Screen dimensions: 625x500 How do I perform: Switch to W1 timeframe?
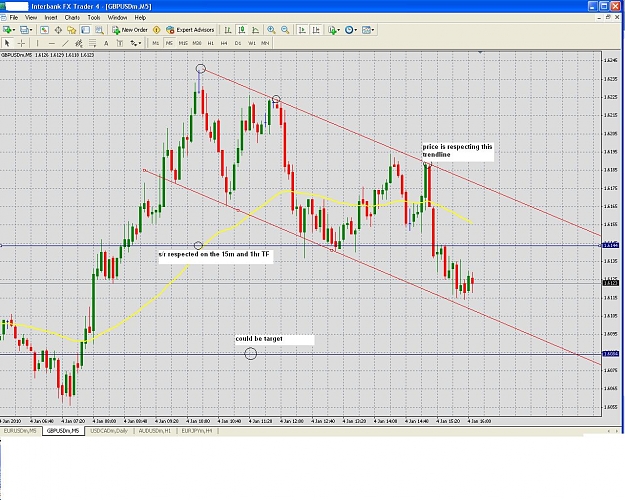click(252, 43)
